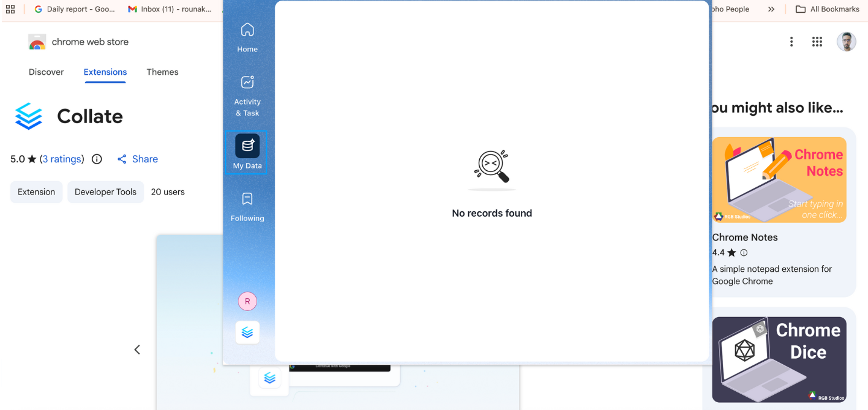Click the Collate extension logo icon
The height and width of the screenshot is (410, 868).
28,116
